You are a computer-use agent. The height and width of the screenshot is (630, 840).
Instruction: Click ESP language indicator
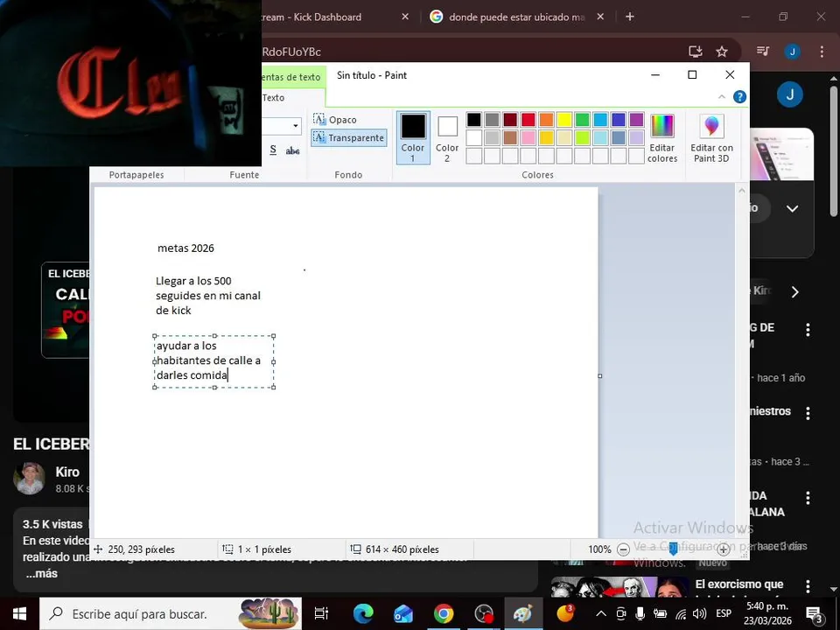[x=724, y=614]
